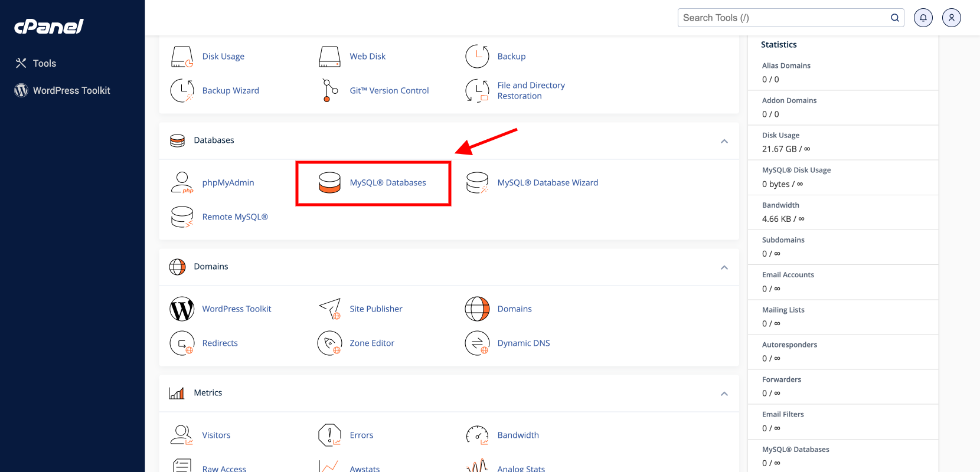Open Git Version Control link
Screen dimensions: 980x472
[x=389, y=91]
